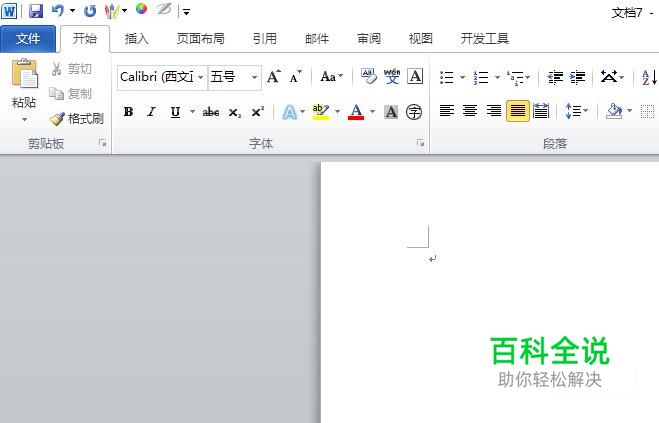
Task: Click the Grow Font icon
Action: click(274, 77)
